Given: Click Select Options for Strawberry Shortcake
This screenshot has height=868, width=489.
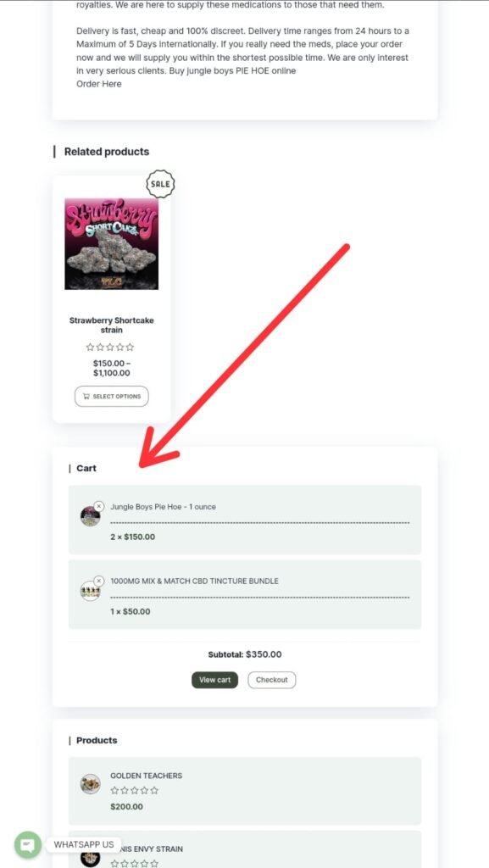Looking at the screenshot, I should (112, 397).
